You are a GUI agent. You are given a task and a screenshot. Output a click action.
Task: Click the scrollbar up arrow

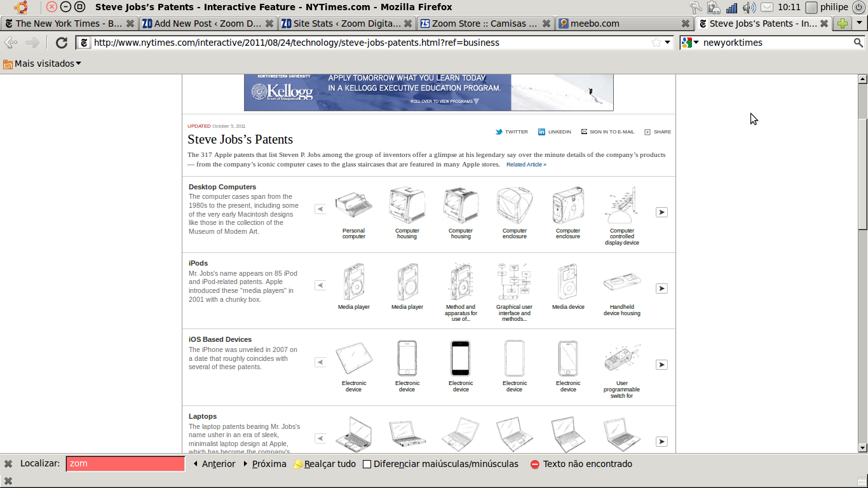863,79
